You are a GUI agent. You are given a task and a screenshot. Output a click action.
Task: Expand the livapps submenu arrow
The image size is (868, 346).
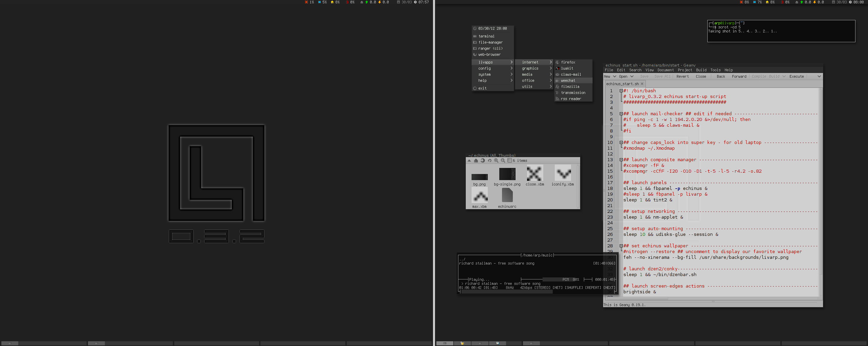pyautogui.click(x=511, y=62)
